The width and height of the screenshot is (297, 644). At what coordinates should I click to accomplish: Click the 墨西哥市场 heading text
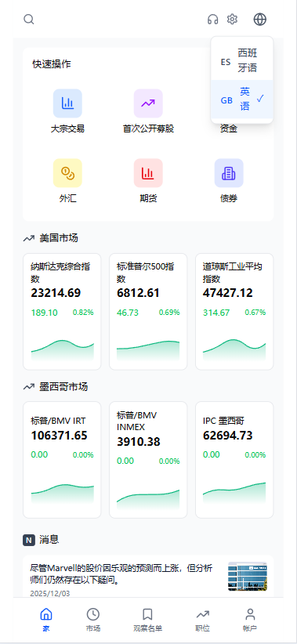tap(63, 387)
